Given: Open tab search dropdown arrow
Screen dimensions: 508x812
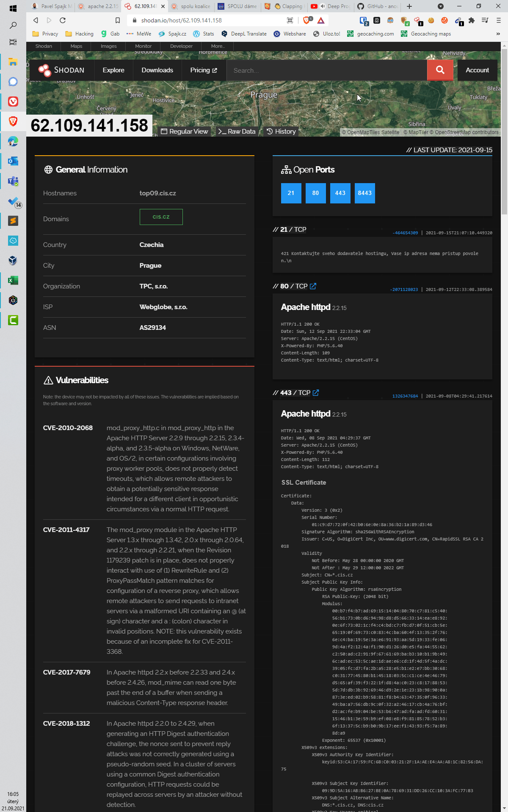Looking at the screenshot, I should coord(441,6).
